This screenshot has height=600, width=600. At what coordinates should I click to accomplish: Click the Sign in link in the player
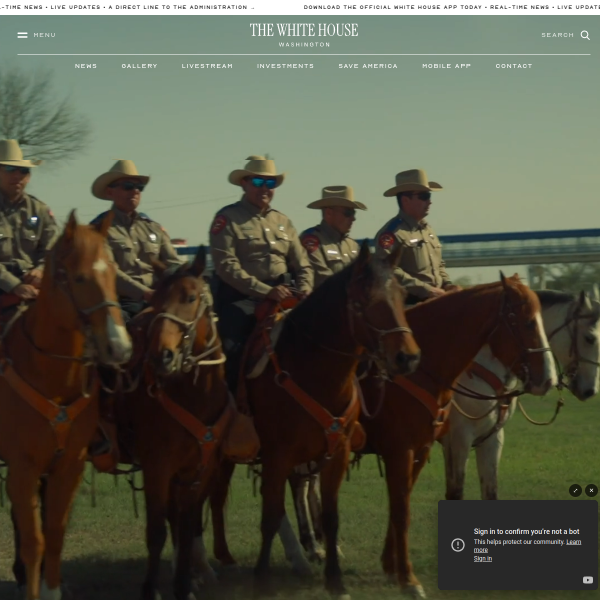[482, 558]
